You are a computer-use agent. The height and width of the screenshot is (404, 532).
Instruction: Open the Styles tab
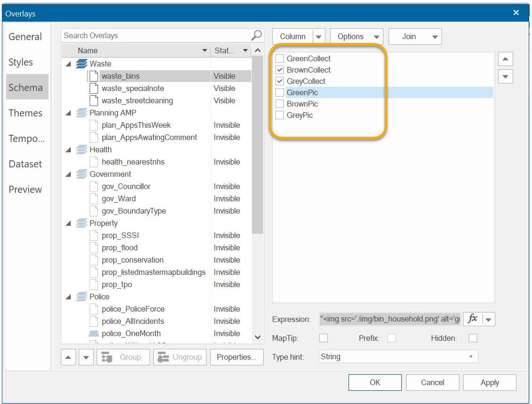(x=21, y=62)
